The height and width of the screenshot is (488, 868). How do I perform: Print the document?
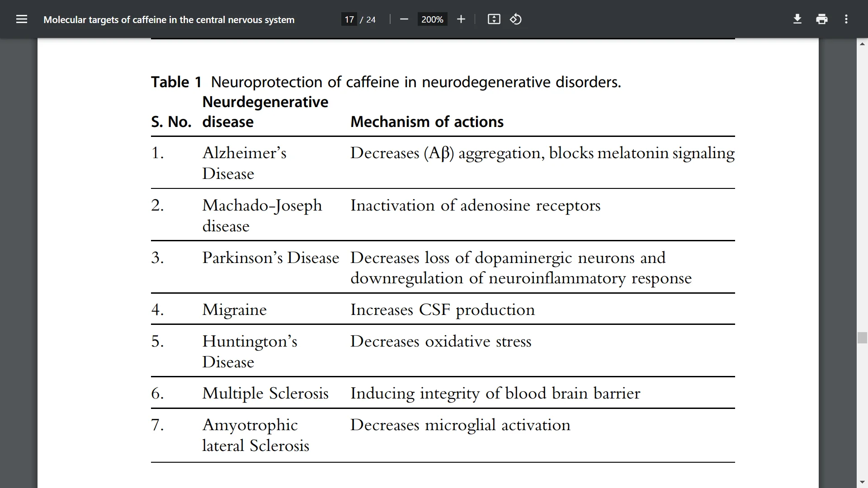click(x=822, y=19)
